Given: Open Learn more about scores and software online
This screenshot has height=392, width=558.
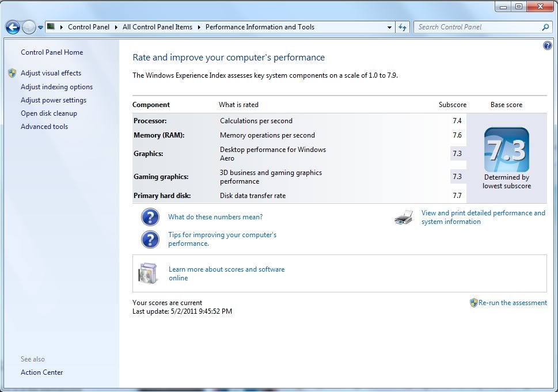Looking at the screenshot, I should tap(227, 273).
